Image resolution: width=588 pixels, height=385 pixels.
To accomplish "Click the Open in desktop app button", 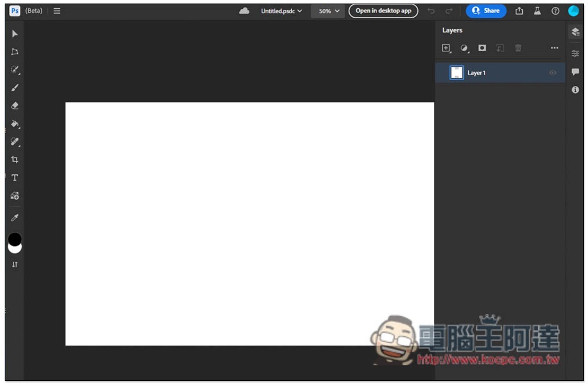I will click(383, 11).
